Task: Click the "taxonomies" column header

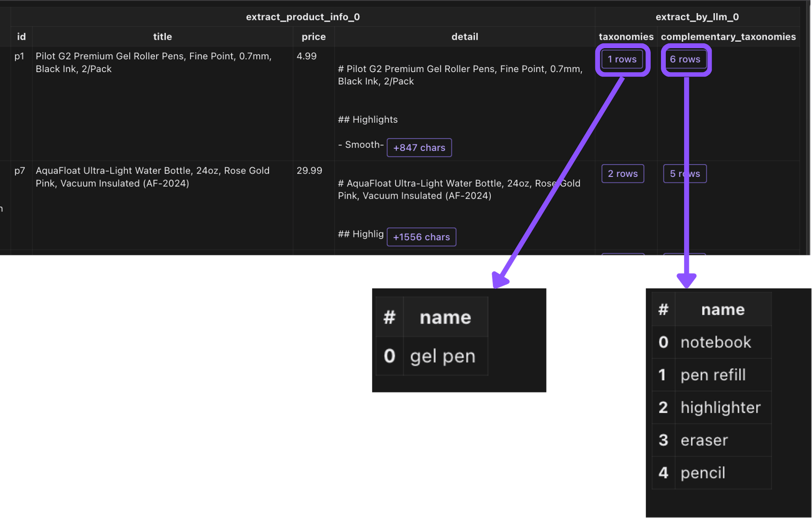Action: coord(626,37)
